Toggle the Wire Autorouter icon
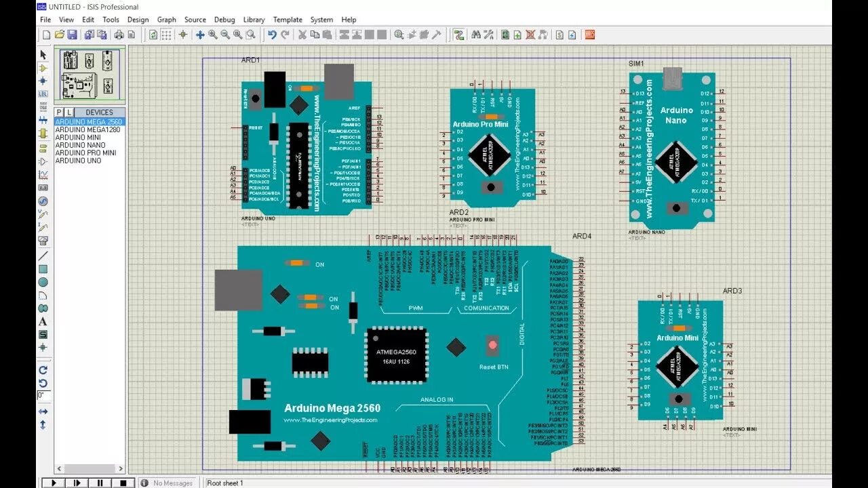The height and width of the screenshot is (488, 868). tap(459, 35)
